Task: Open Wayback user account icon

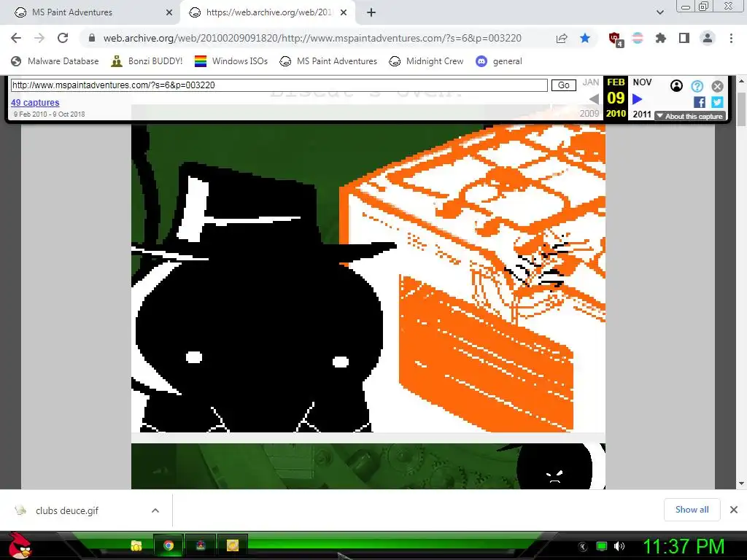Action: point(676,86)
